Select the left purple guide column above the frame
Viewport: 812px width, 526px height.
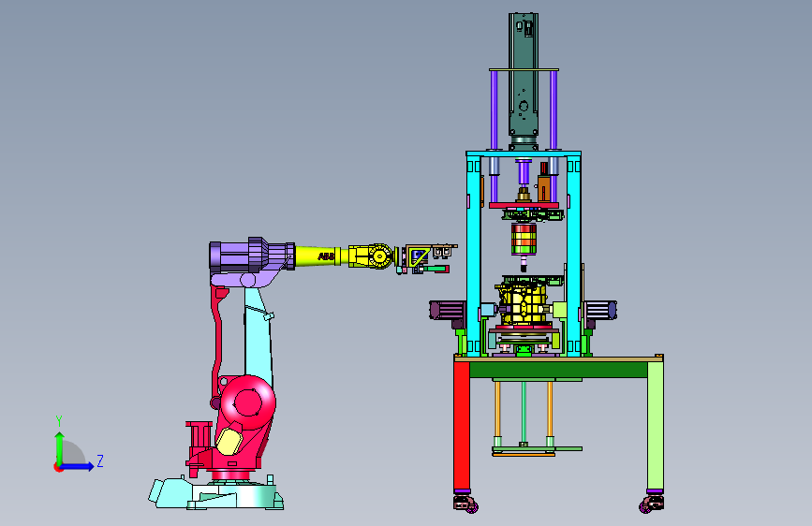coord(494,110)
